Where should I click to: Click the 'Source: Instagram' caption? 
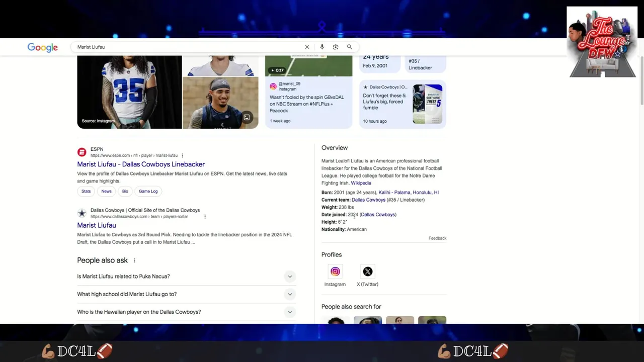click(98, 121)
